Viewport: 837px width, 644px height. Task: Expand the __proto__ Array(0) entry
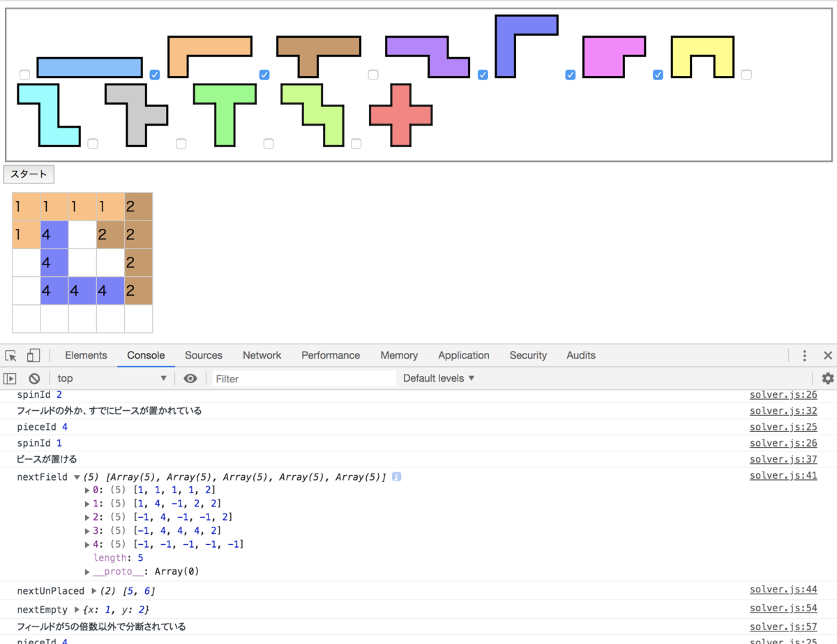(x=87, y=571)
